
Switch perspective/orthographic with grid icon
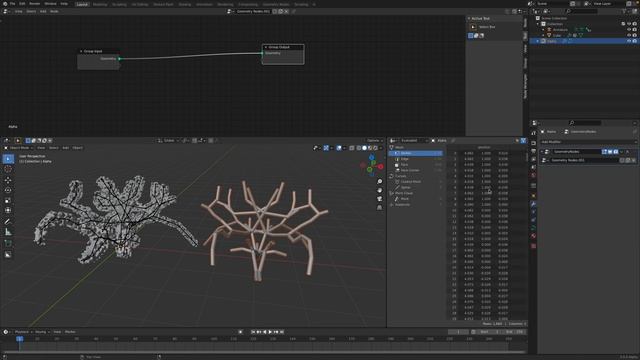(x=380, y=207)
